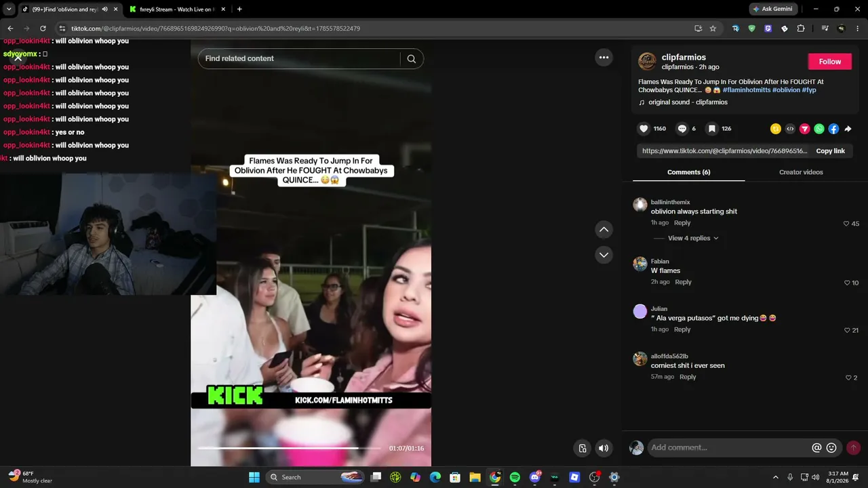Open comments via the speech bubble icon
868x488 pixels.
[682, 129]
